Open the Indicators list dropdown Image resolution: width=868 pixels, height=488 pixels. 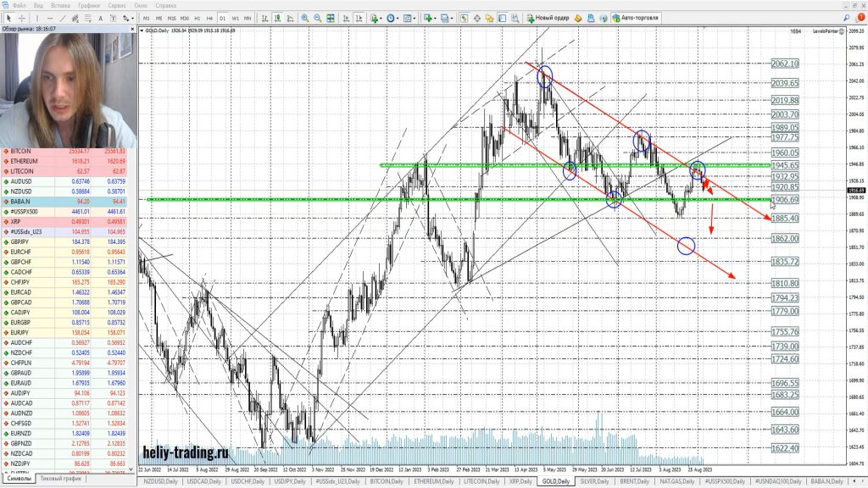376,18
